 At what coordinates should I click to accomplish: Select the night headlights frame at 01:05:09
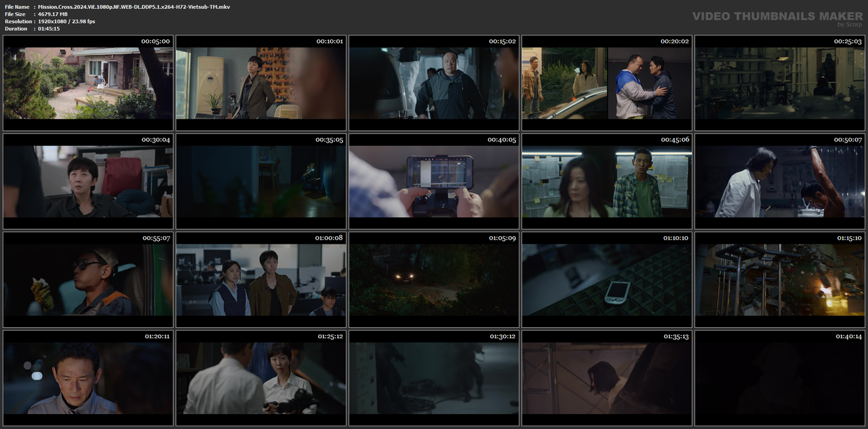(434, 280)
